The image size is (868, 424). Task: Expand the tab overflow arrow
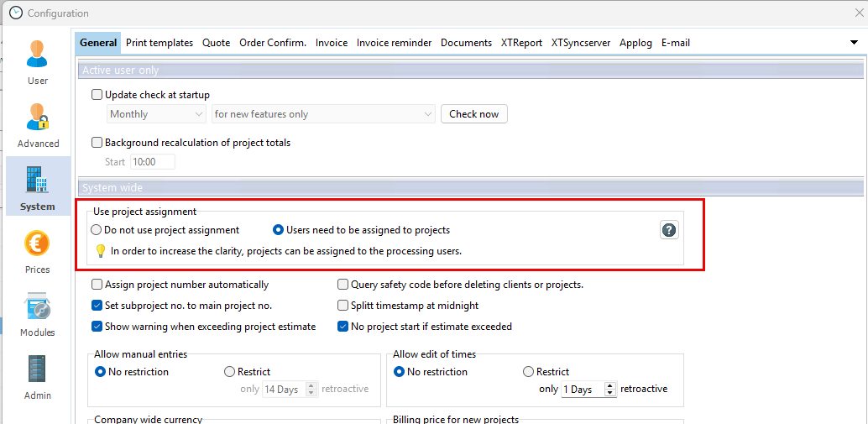click(854, 43)
